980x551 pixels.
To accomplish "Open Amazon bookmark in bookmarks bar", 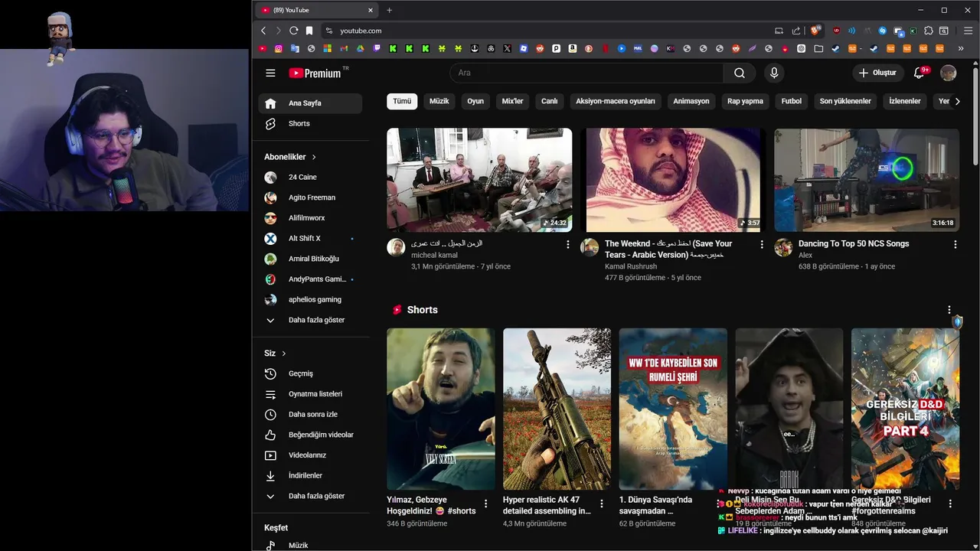I will [x=572, y=48].
